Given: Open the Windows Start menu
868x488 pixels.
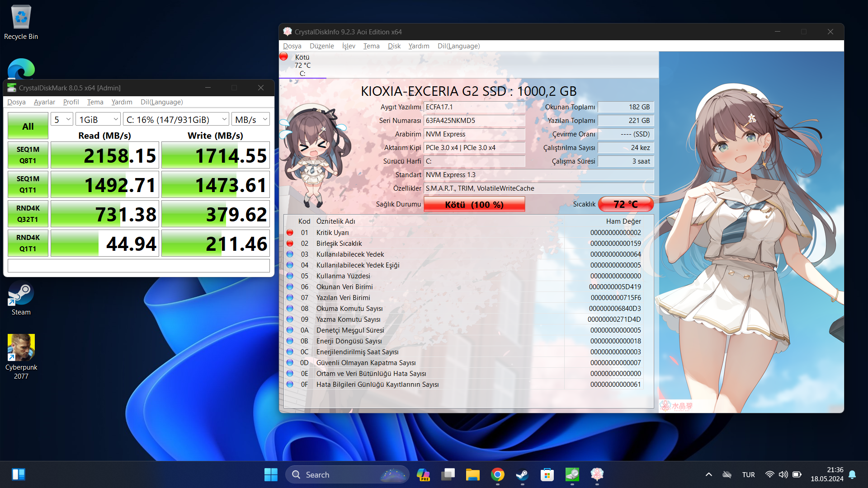Looking at the screenshot, I should 271,474.
